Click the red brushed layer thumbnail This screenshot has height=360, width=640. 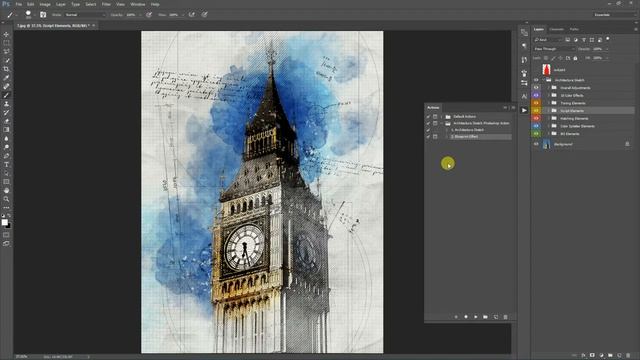coord(547,70)
